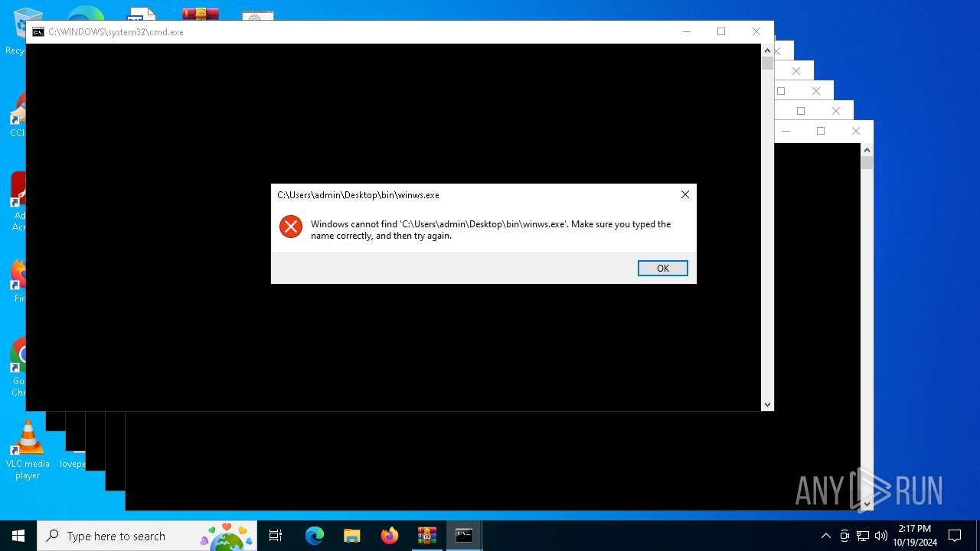Open VLC media player desktop shortcut
Screen dimensions: 980x551
coord(28,450)
